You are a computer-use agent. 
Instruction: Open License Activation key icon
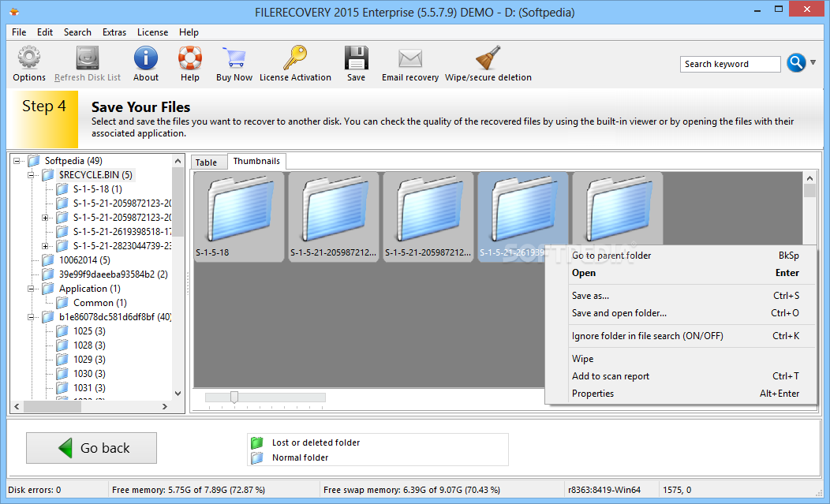pos(295,58)
